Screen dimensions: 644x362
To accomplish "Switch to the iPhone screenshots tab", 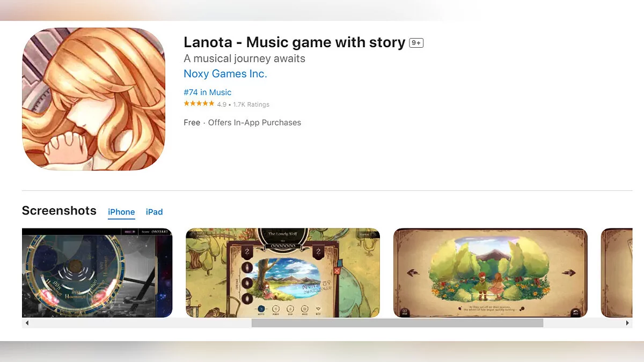I will point(121,212).
